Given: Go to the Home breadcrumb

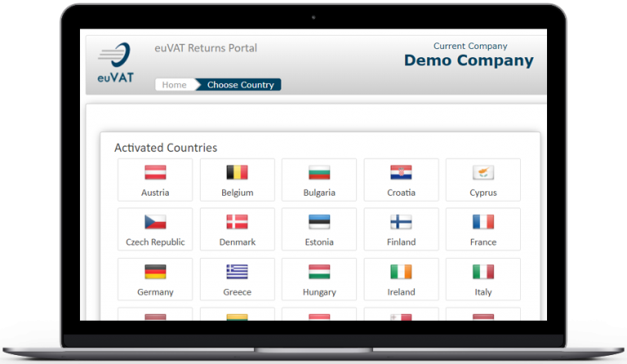Looking at the screenshot, I should pyautogui.click(x=174, y=85).
